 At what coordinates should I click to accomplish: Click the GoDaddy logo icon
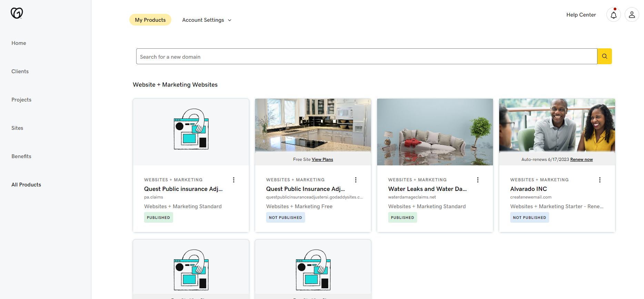pos(17,13)
